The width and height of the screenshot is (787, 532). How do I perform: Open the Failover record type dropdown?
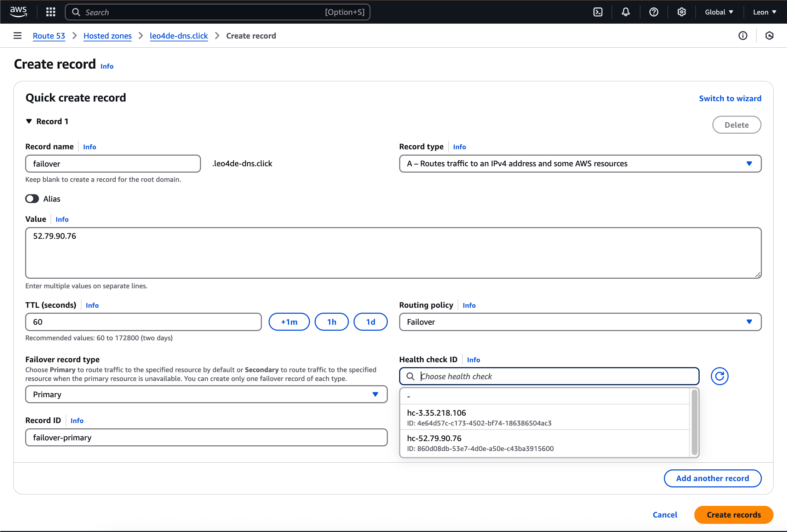[206, 394]
